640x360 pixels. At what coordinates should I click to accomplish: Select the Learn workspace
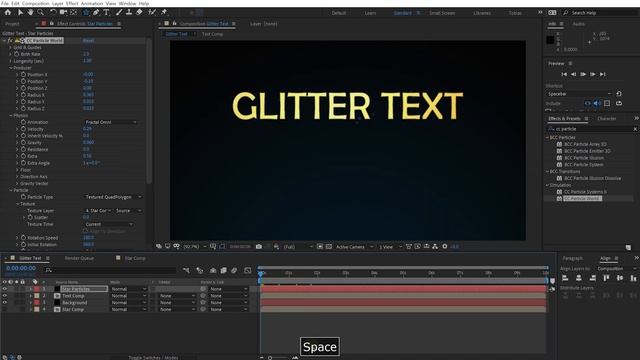(x=370, y=13)
